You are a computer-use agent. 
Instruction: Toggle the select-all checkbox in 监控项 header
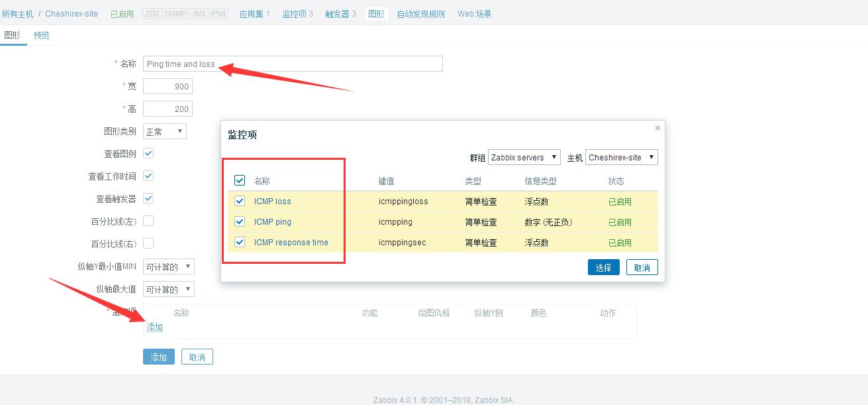pyautogui.click(x=240, y=180)
